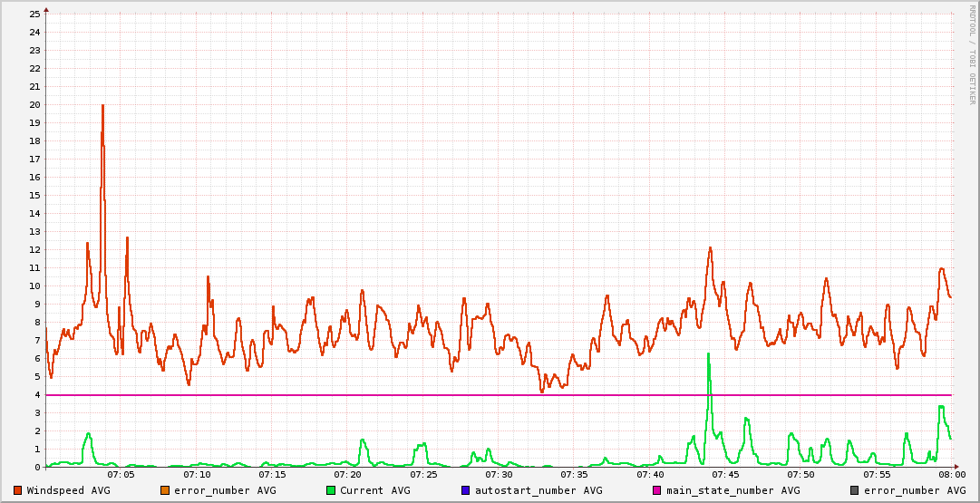Click the 07:05 time axis label
Viewport: 980px width, 503px height.
click(x=121, y=474)
